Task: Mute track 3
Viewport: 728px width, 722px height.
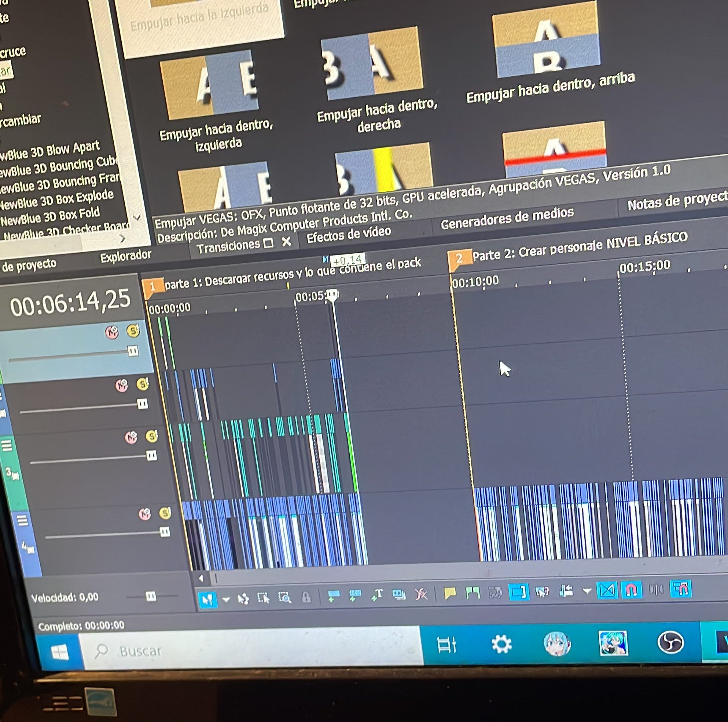Action: click(131, 437)
